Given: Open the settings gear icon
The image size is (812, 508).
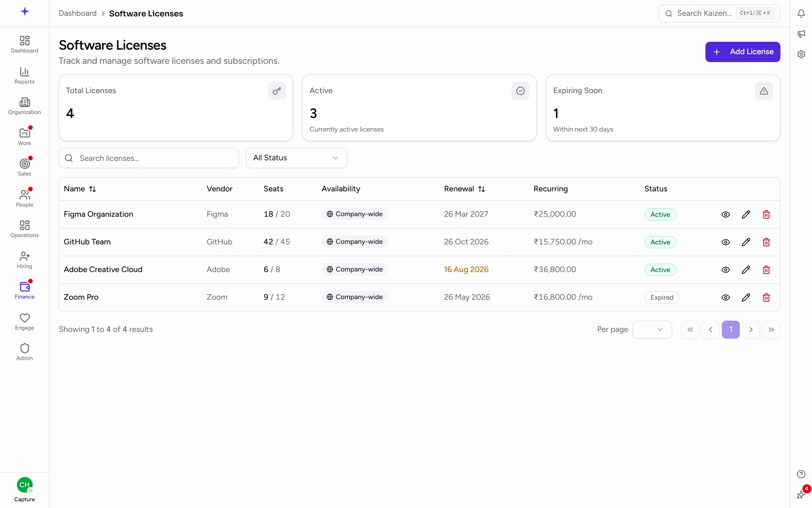Looking at the screenshot, I should [801, 54].
